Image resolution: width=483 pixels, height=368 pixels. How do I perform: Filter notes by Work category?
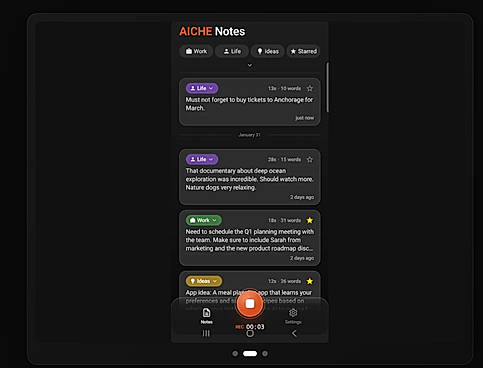(196, 51)
